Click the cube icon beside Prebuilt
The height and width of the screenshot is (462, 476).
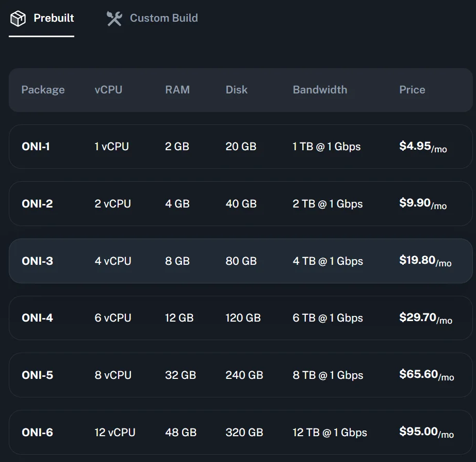(x=18, y=18)
